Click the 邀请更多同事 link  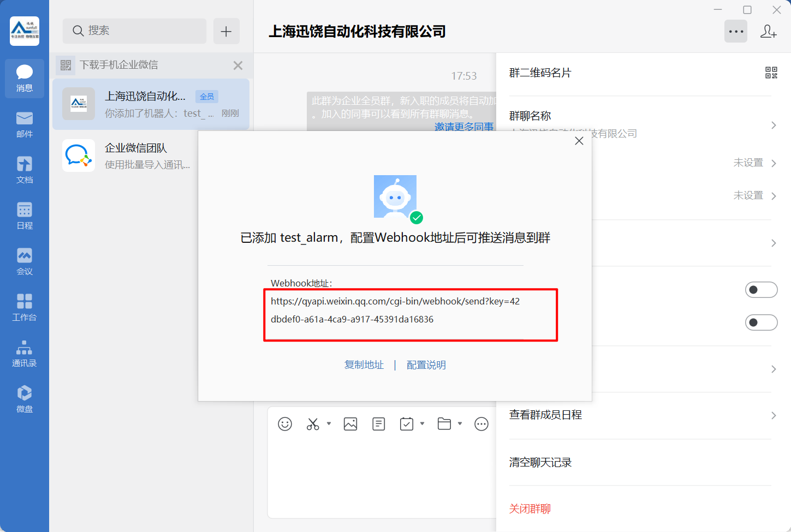[x=464, y=127]
